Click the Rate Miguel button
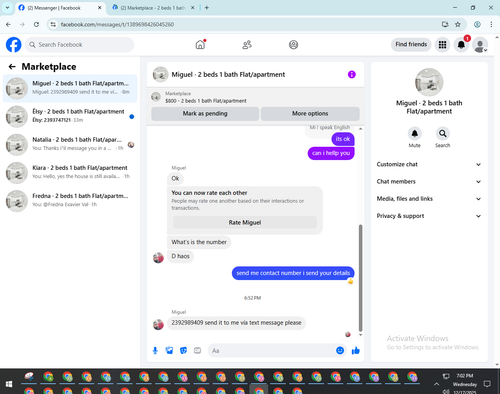 (245, 222)
